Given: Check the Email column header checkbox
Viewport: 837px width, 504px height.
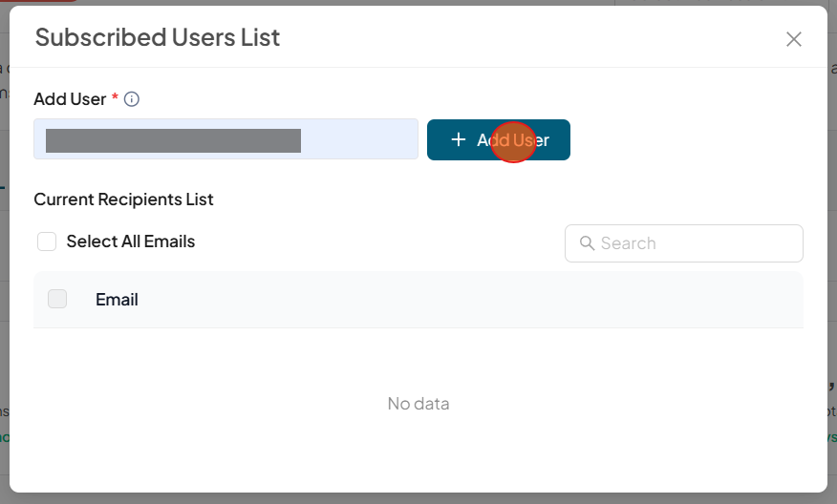Looking at the screenshot, I should (x=57, y=299).
